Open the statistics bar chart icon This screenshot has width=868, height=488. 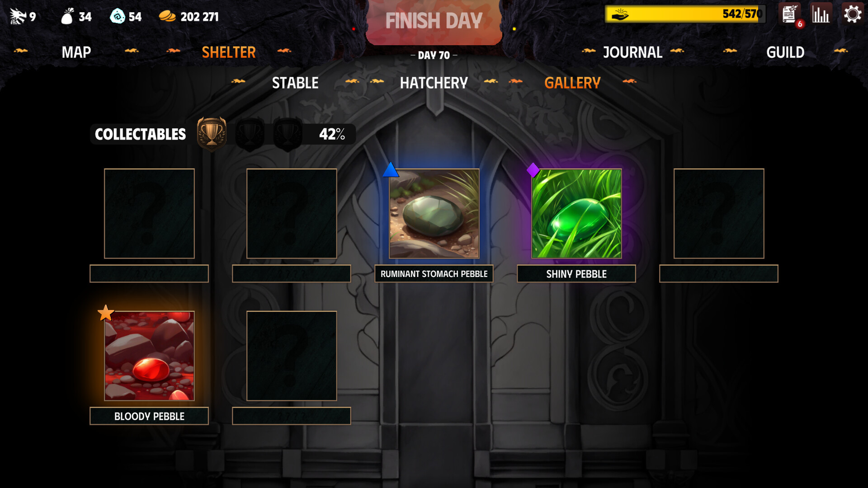[x=821, y=14]
